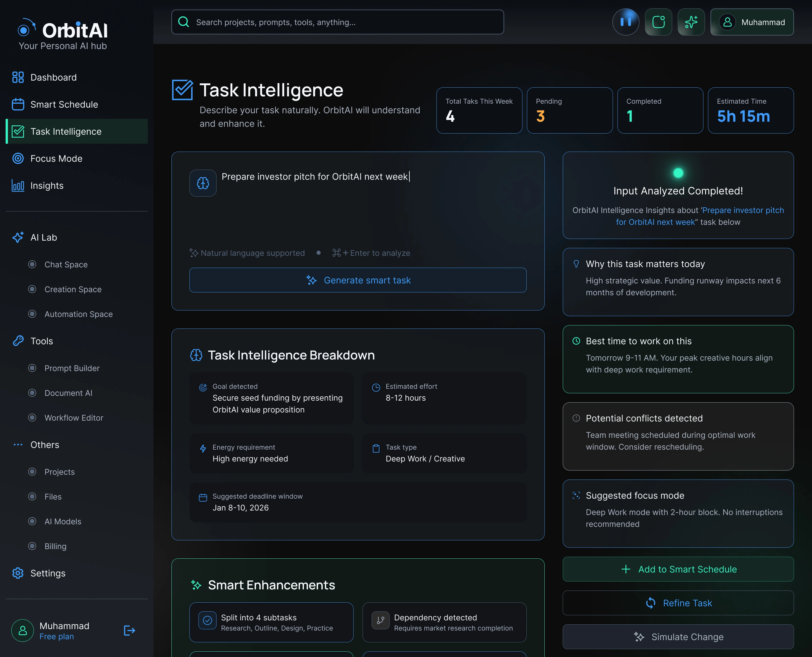Select the Focus Mode target icon
The width and height of the screenshot is (812, 657).
point(18,159)
